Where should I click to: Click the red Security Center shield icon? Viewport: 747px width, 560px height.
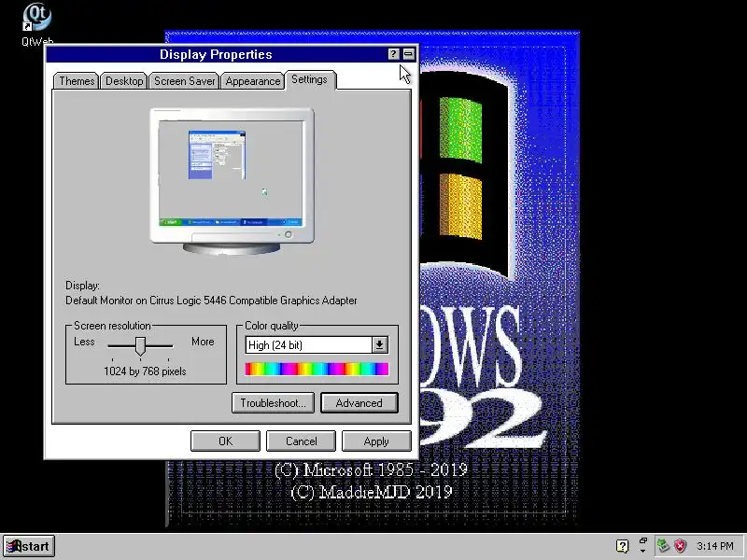(681, 545)
